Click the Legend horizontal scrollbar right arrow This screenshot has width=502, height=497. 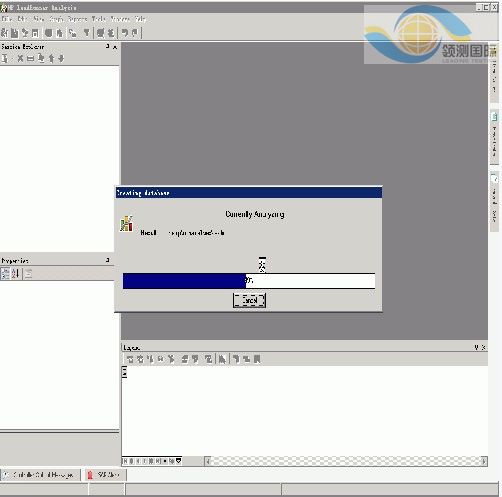(x=484, y=461)
